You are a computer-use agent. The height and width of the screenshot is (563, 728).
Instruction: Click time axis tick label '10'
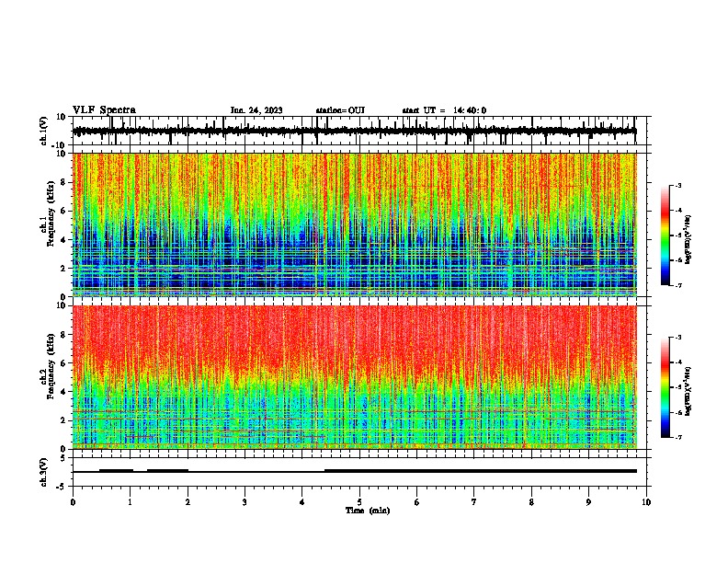[646, 502]
